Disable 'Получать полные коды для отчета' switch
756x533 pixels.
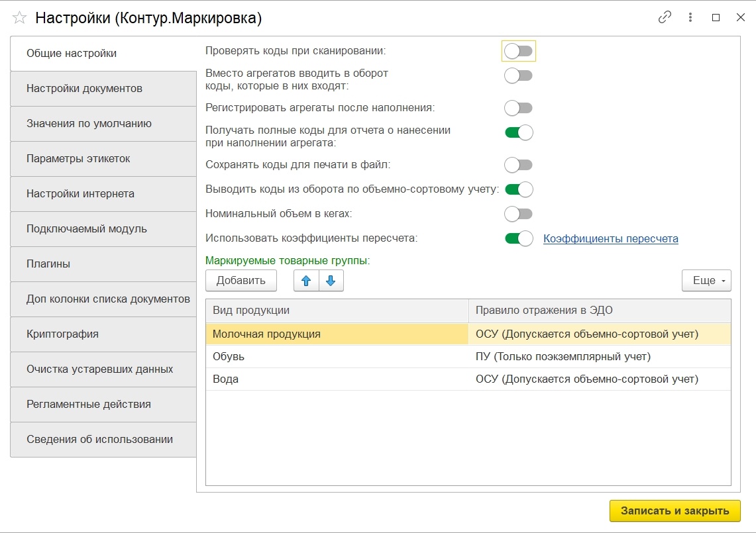(x=519, y=132)
